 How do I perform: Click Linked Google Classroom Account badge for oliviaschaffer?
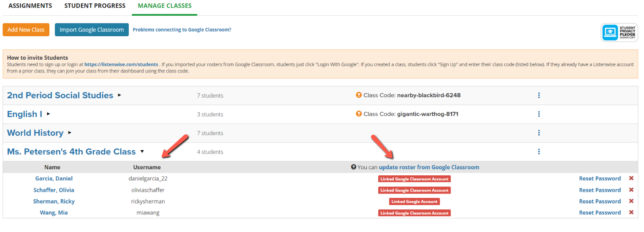(x=414, y=190)
